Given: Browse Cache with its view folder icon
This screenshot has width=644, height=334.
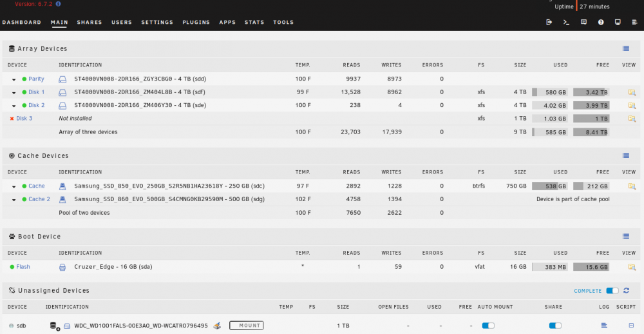Looking at the screenshot, I should point(632,186).
